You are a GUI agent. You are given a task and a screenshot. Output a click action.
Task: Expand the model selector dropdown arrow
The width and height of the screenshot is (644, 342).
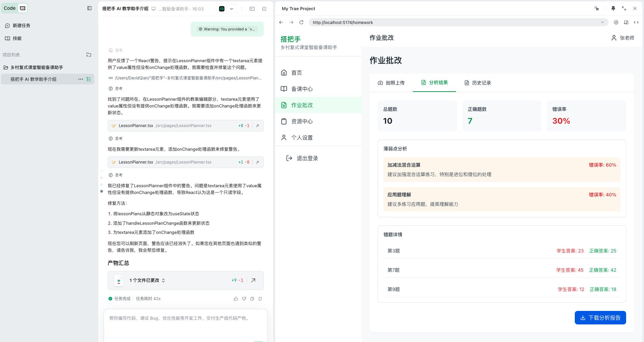pos(232,9)
